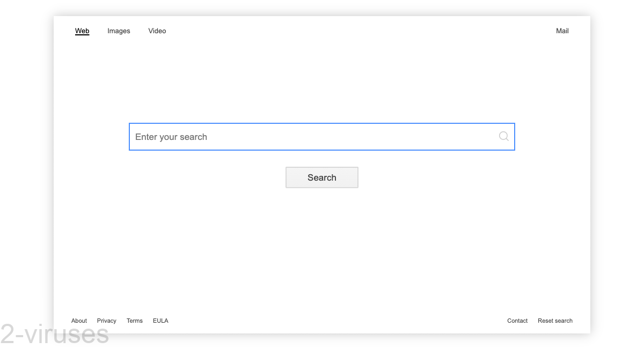This screenshot has height=349, width=644.
Task: Open the About page
Action: click(79, 321)
